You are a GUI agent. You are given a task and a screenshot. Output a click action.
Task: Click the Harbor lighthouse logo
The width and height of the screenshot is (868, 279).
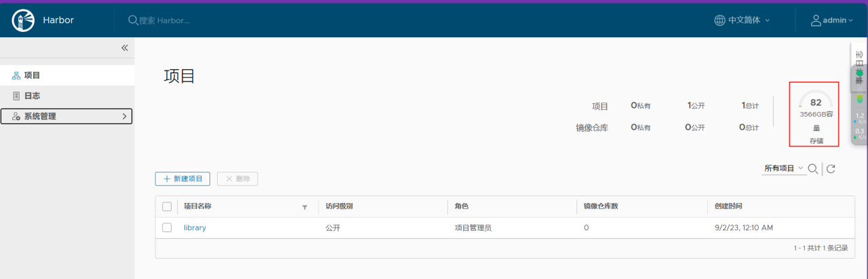point(23,20)
